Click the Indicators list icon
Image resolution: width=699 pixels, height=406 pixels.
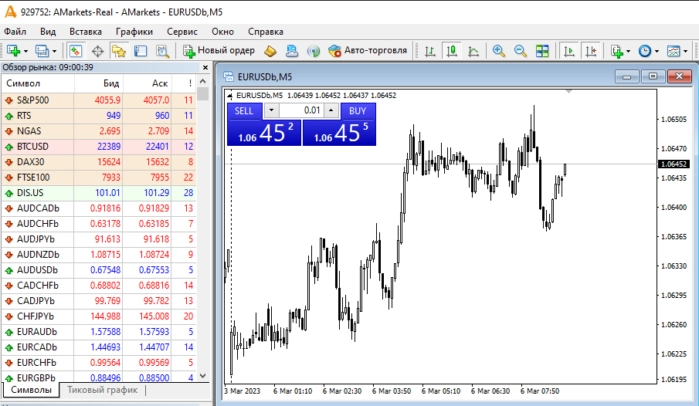coord(617,51)
